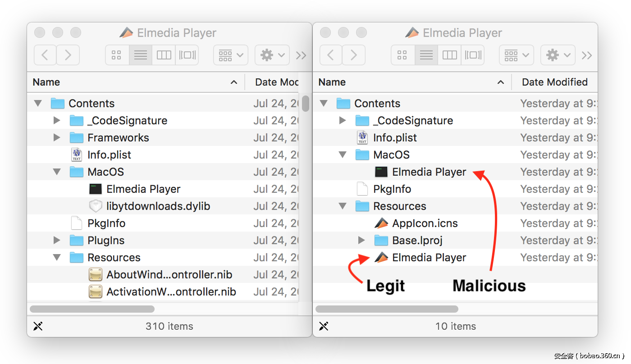The height and width of the screenshot is (364, 631).
Task: Go forward in the 10-item Finder window
Action: 354,55
